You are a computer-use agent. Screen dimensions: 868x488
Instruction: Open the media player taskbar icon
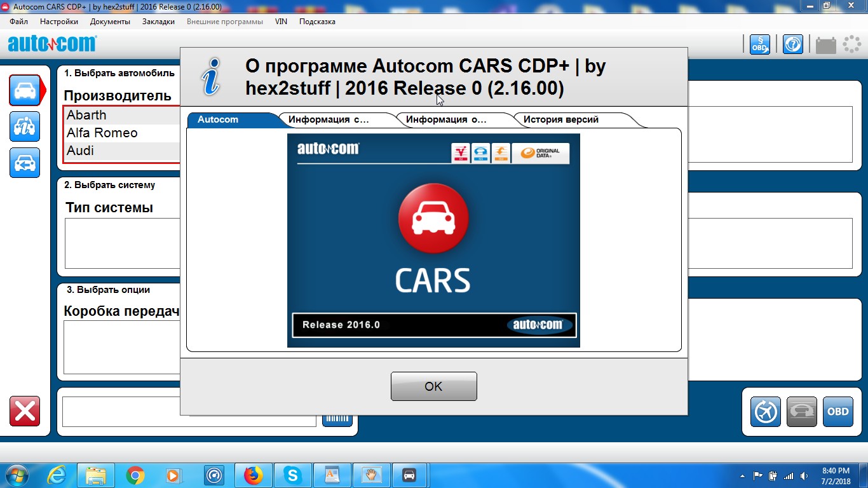click(x=173, y=475)
